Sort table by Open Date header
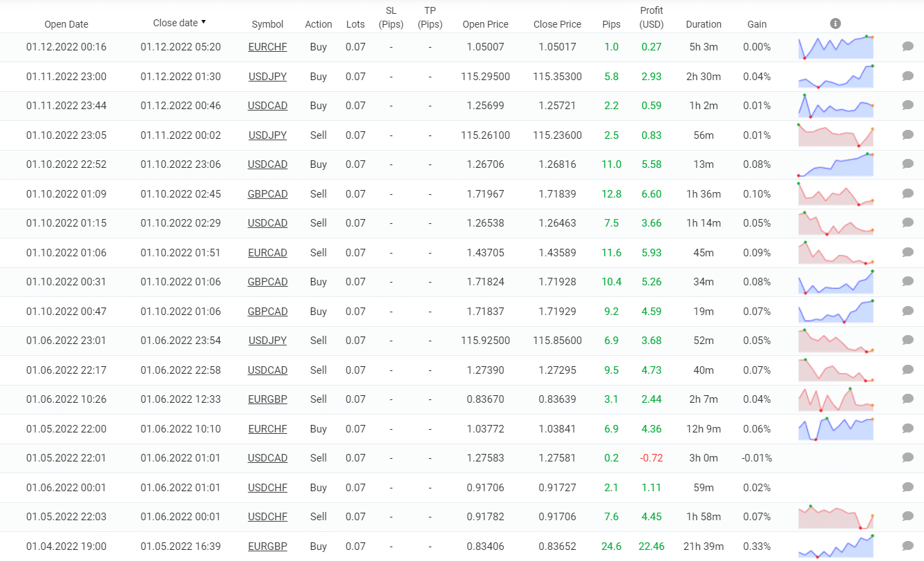The width and height of the screenshot is (924, 561). point(66,24)
